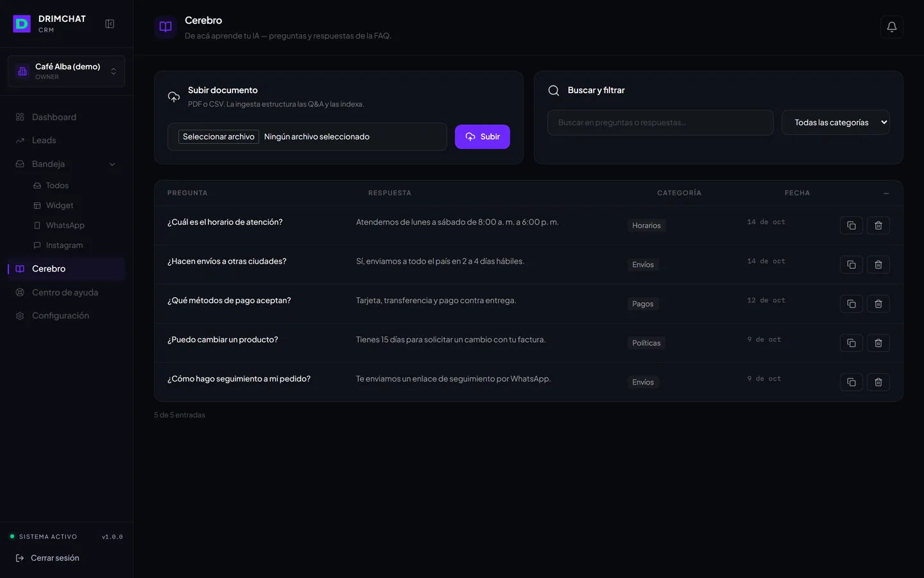Delete the horario de atención entry
This screenshot has height=578, width=924.
[878, 225]
